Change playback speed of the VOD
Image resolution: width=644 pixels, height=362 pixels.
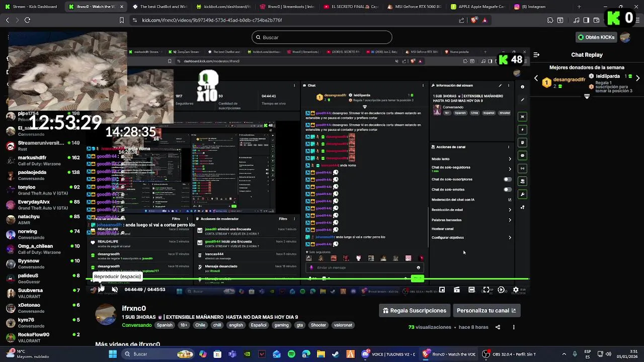coord(501,290)
